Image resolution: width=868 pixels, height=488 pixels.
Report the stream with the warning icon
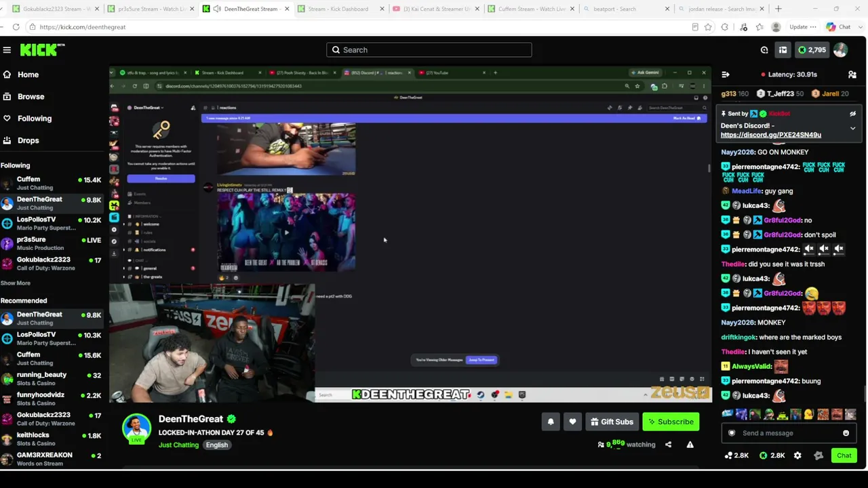pyautogui.click(x=690, y=445)
